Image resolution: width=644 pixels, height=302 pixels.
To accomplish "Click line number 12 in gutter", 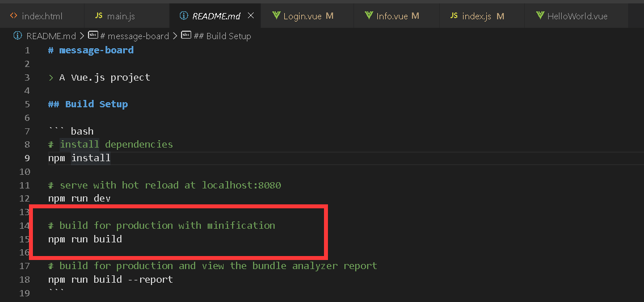I will coord(24,199).
